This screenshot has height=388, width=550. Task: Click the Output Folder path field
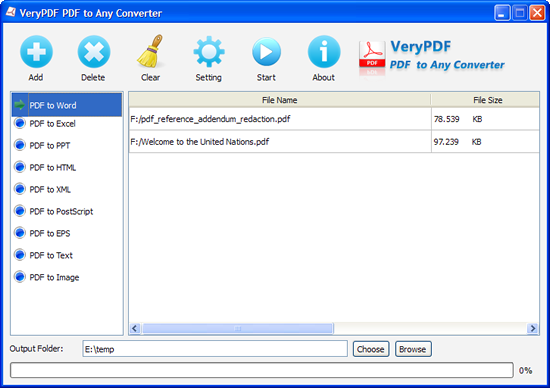215,349
